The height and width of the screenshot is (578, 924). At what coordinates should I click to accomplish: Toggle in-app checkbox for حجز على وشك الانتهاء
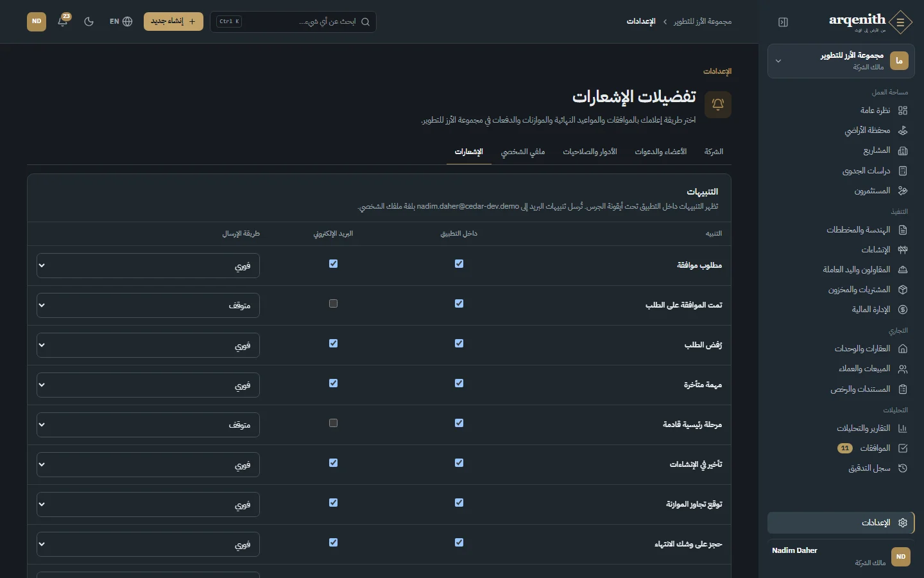(459, 543)
